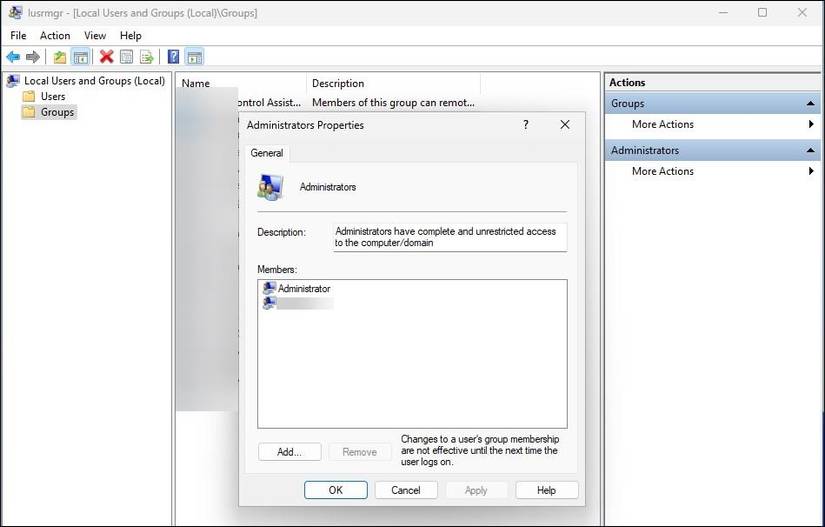825x527 pixels.
Task: Collapse the Administrators section in Actions pane
Action: [x=810, y=150]
